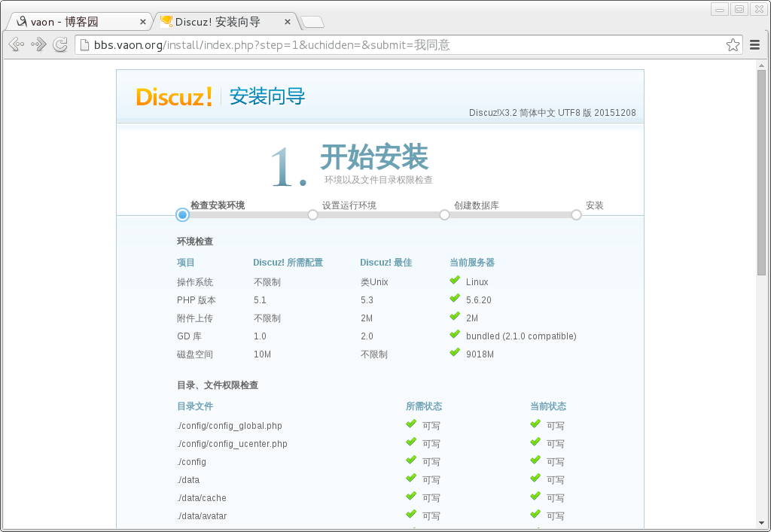Select the ./data/avatar path text

click(x=202, y=516)
